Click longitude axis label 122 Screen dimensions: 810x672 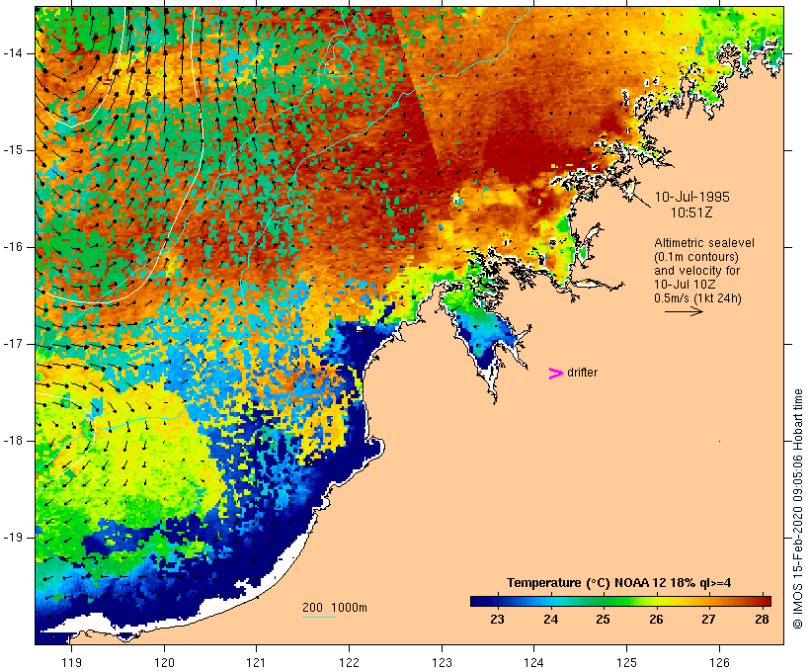[350, 663]
